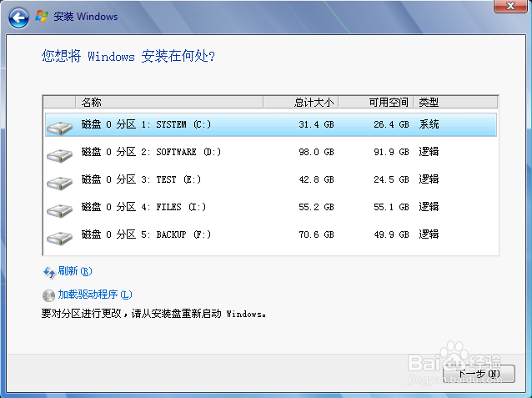Click the 26.4 GB free space value
This screenshot has width=532, height=398.
[x=391, y=124]
